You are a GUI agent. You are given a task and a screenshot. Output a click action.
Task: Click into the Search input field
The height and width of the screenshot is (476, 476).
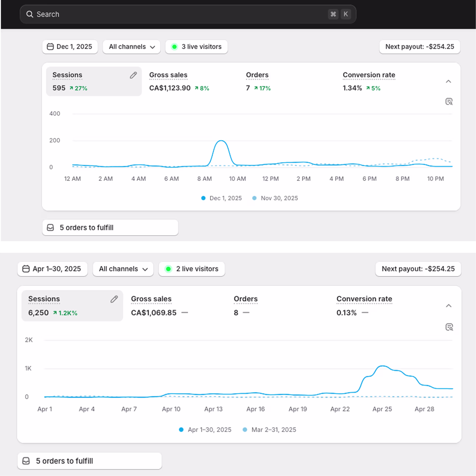point(173,14)
